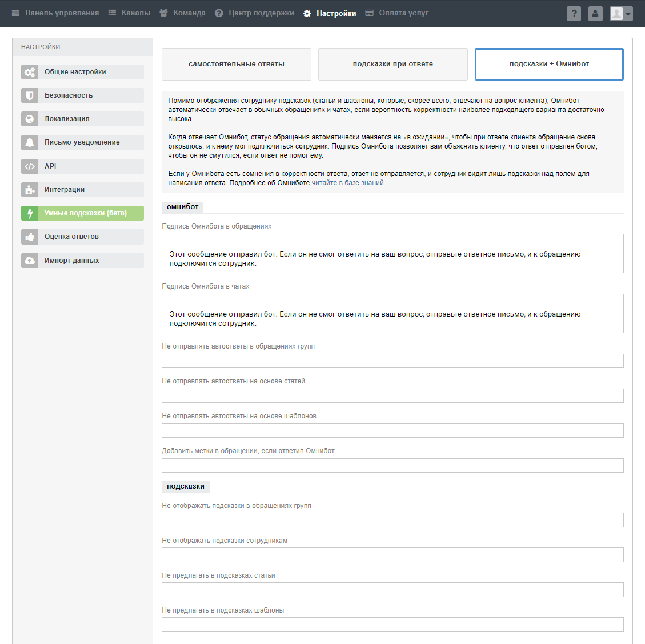Focus Не предлагать в подсказках шаблоны field
The width and height of the screenshot is (645, 644).
pyautogui.click(x=393, y=625)
